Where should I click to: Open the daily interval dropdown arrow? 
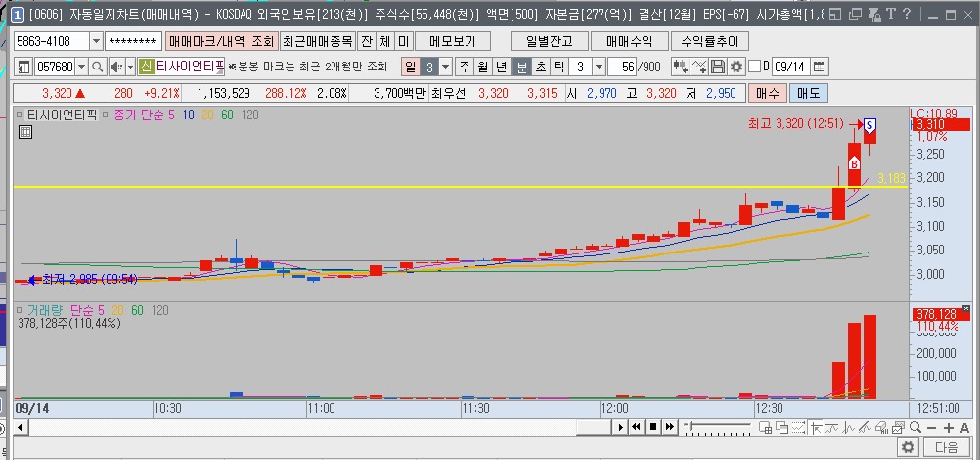coord(446,67)
